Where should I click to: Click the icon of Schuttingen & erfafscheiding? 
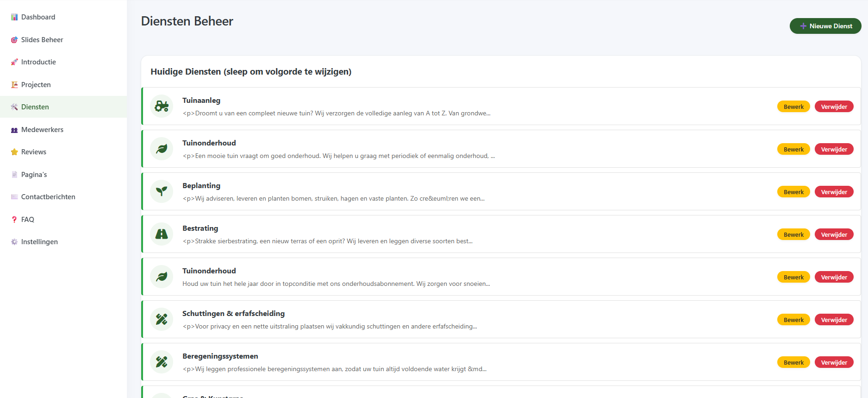[162, 319]
